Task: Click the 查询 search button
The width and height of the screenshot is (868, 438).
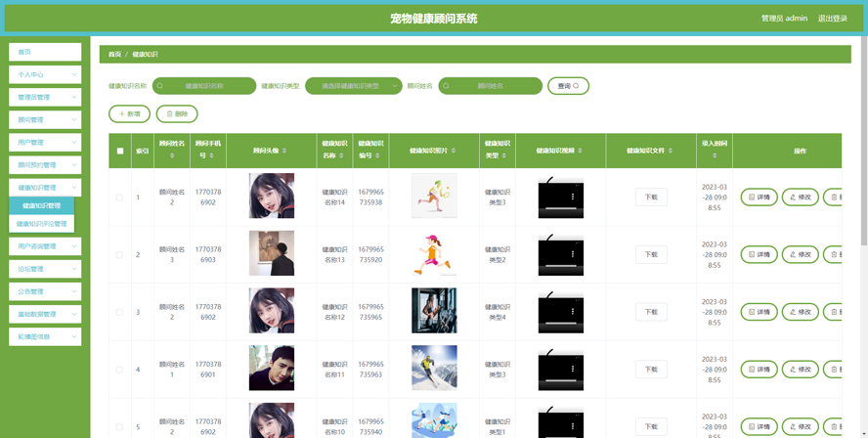Action: click(x=569, y=86)
